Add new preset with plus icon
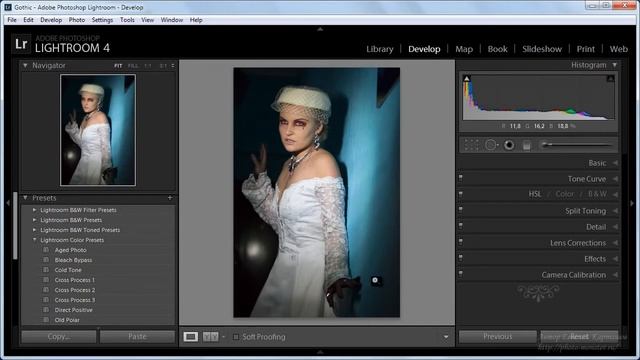640x360 pixels. [170, 198]
